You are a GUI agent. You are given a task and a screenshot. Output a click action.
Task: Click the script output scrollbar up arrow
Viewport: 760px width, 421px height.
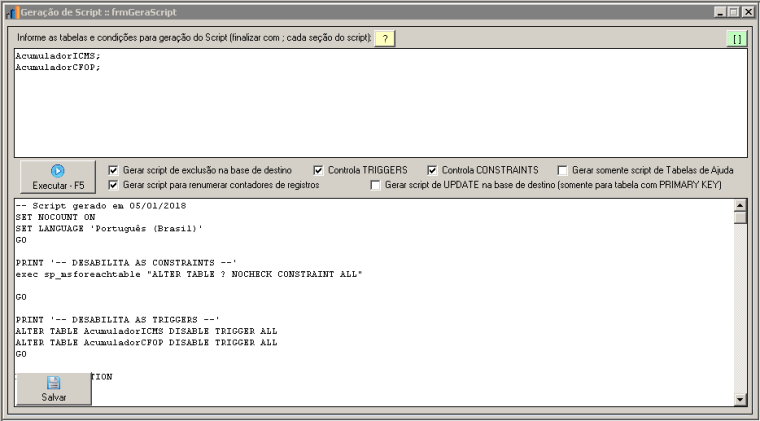click(x=740, y=205)
